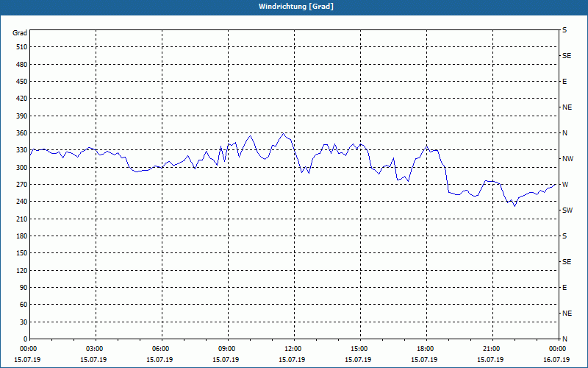
Task: Select the 420 degree axis label
Action: 22,99
